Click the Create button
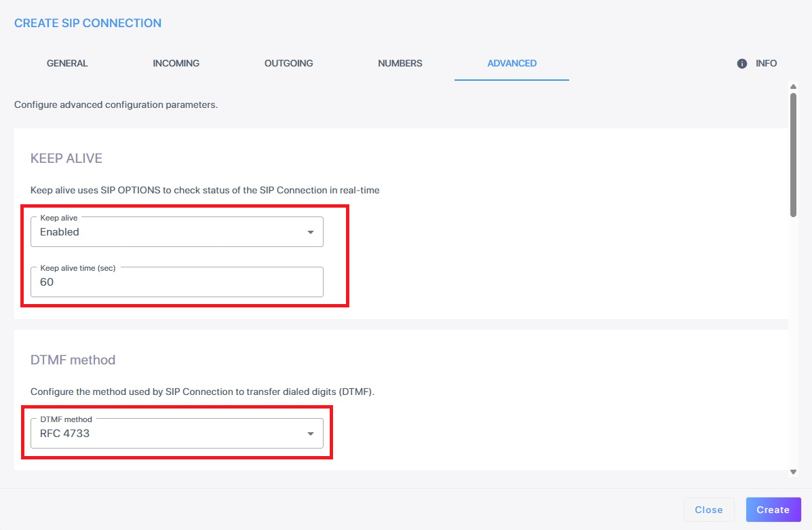 773,510
